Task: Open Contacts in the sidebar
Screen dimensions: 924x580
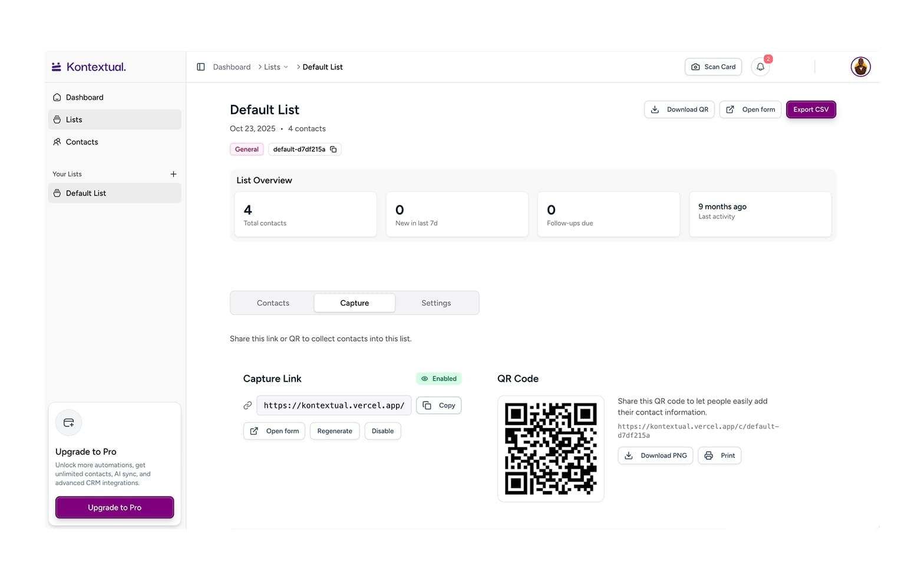Action: click(114, 142)
